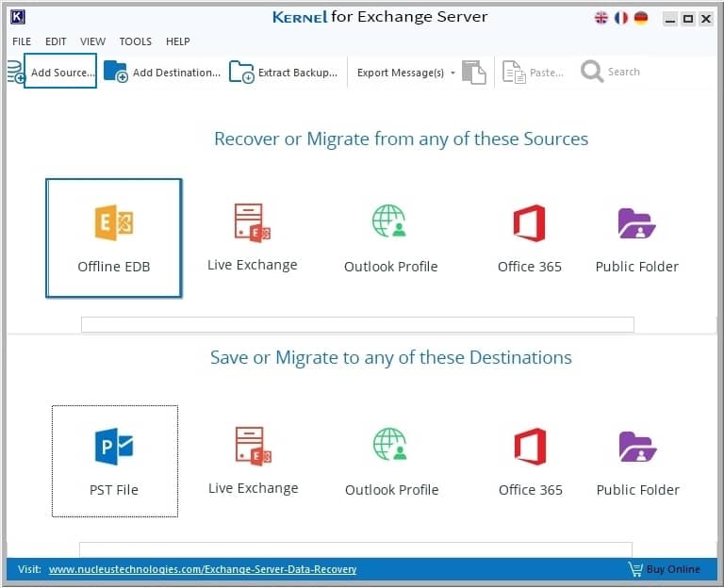
Task: Open the EDIT menu
Action: tap(56, 41)
